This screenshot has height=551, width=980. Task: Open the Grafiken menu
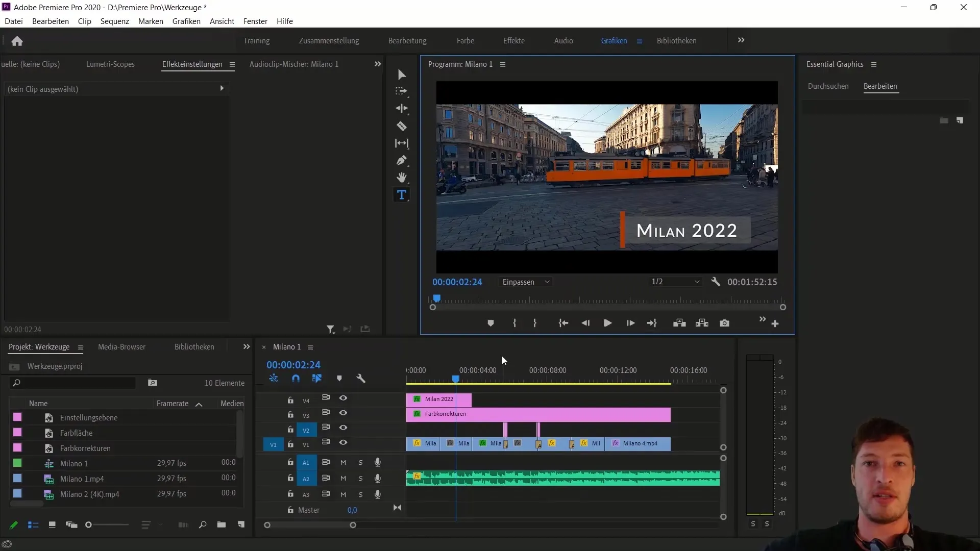point(186,21)
